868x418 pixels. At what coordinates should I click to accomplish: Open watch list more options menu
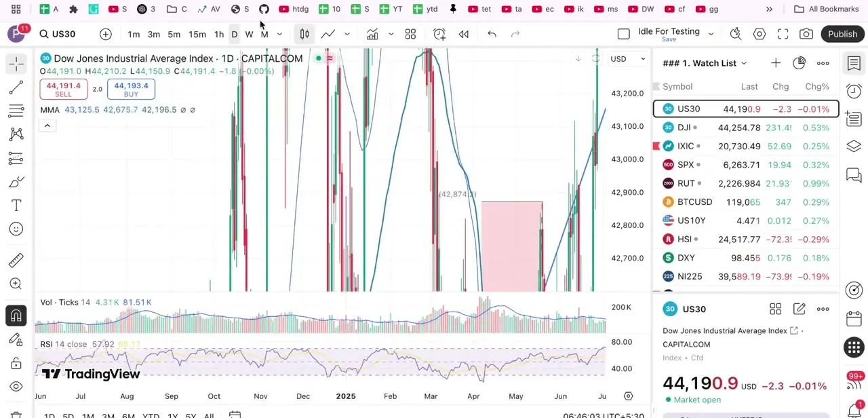823,63
